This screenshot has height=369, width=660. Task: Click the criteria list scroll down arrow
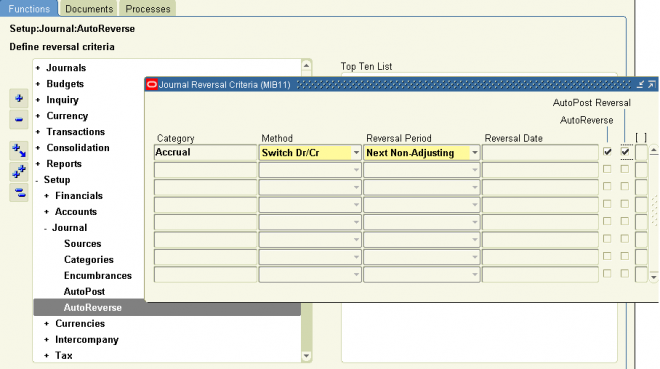pos(654,277)
